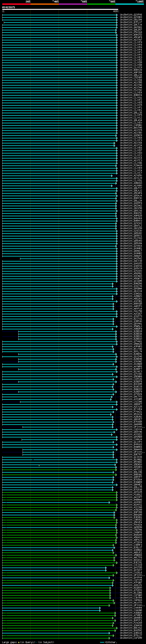The width and height of the screenshot is (146, 644).
Task: Select hit UniRef100_Q84JX6
Action: 131,211
